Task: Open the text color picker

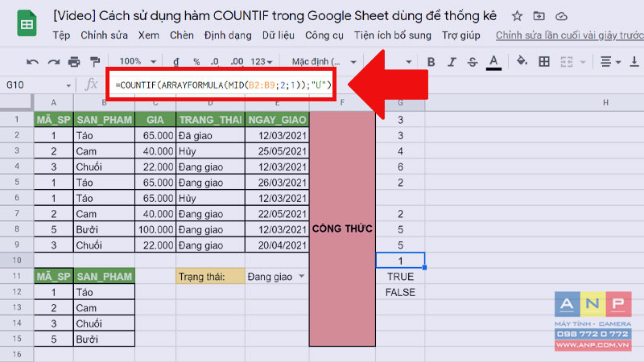Action: [x=493, y=62]
